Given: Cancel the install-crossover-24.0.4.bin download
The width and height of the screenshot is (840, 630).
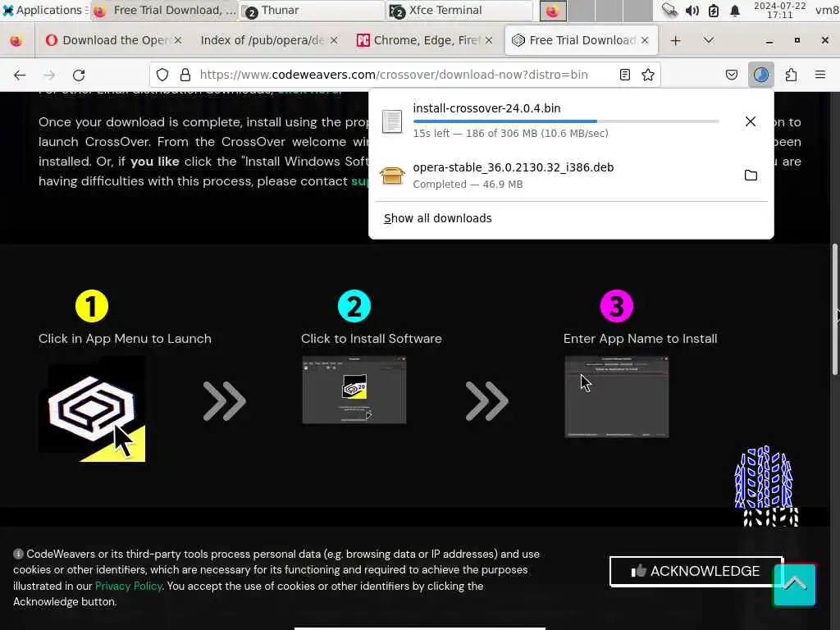Looking at the screenshot, I should pos(751,121).
